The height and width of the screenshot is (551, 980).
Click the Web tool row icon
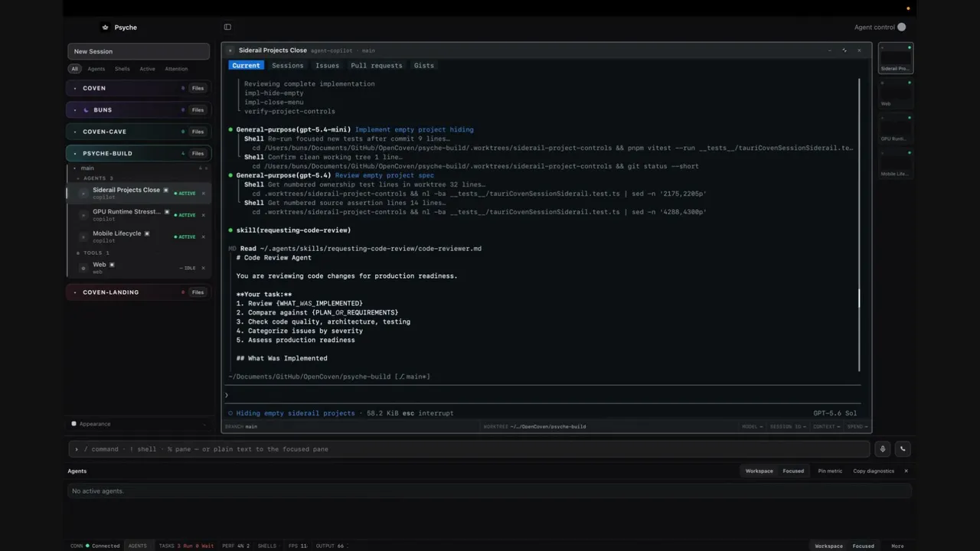[83, 268]
